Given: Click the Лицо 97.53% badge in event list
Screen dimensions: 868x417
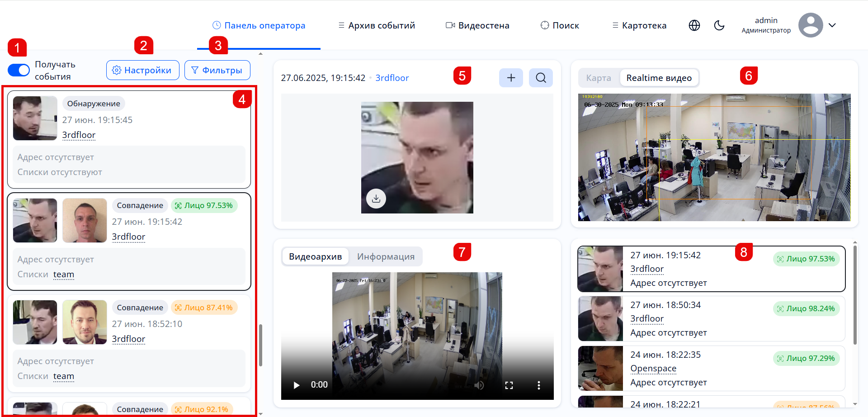Looking at the screenshot, I should click(204, 205).
